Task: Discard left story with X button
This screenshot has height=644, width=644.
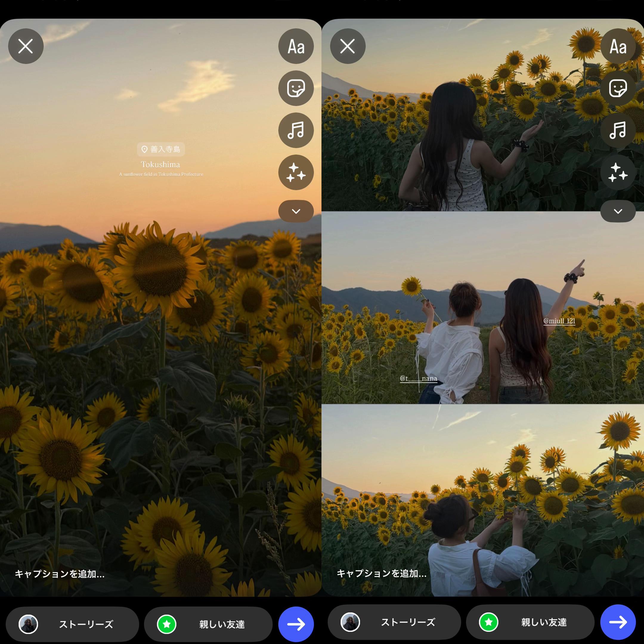Action: point(26,46)
